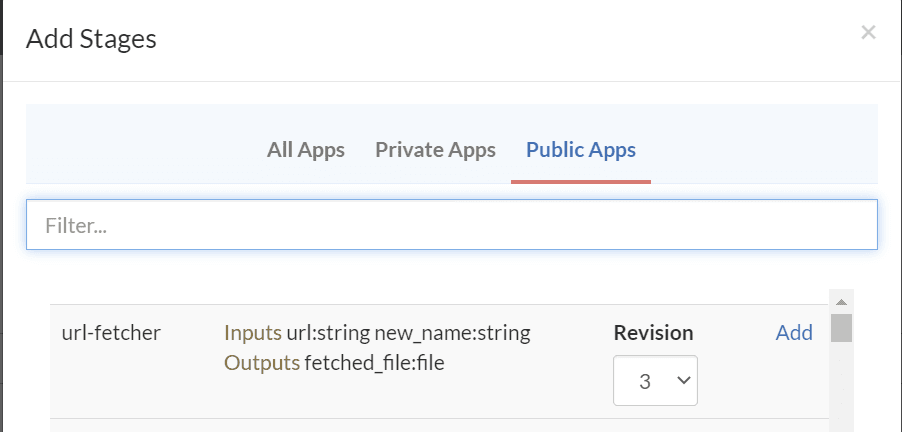Close the Add Stages dialog

[868, 32]
